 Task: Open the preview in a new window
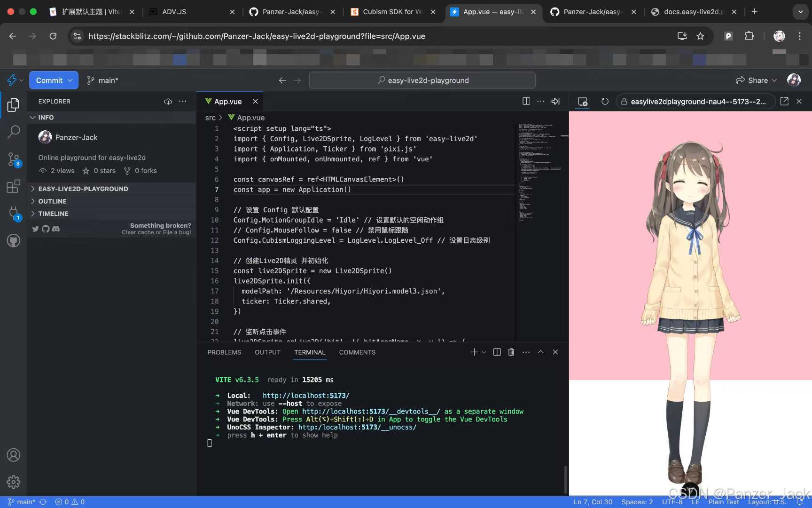tap(784, 101)
